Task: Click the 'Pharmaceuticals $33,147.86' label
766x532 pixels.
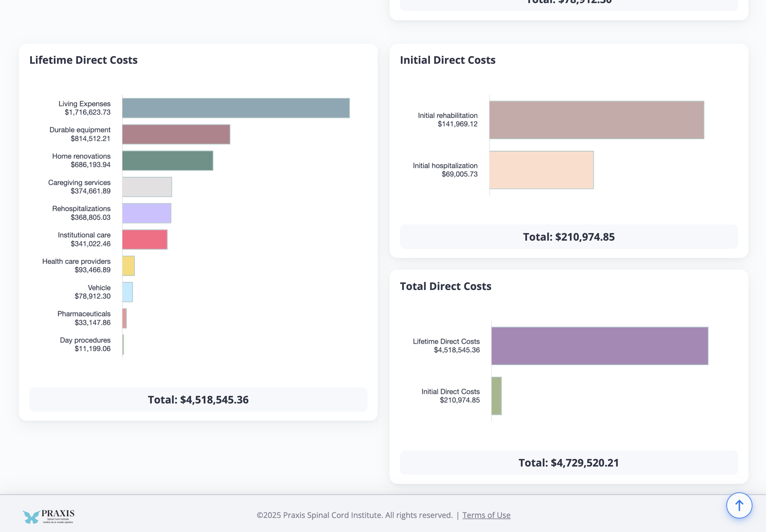Action: pyautogui.click(x=84, y=318)
